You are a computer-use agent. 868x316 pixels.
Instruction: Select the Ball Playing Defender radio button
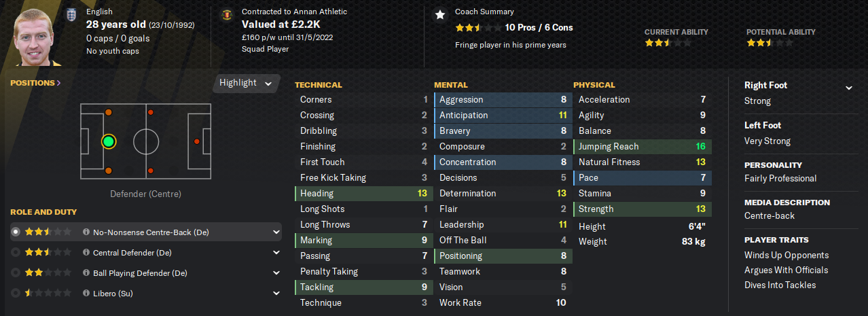[x=16, y=273]
